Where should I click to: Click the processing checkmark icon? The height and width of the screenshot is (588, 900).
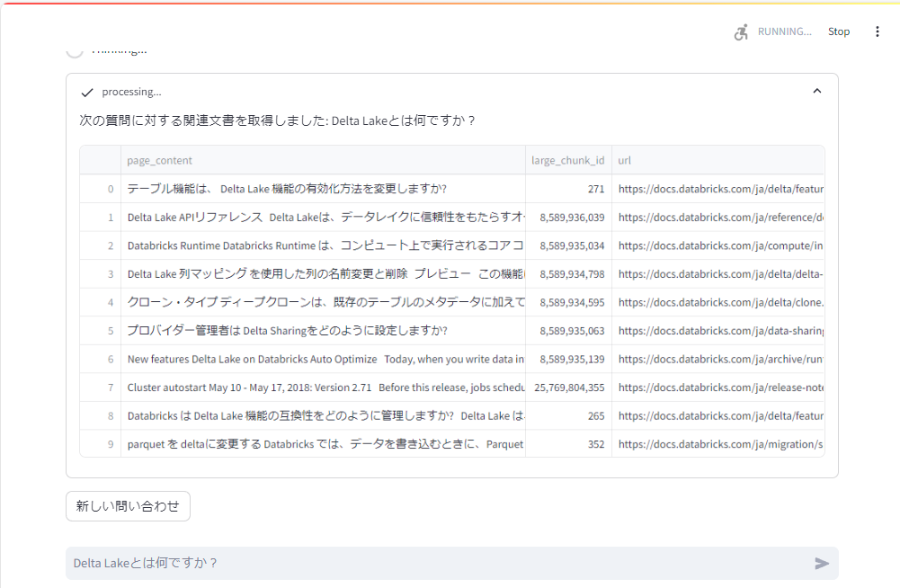click(x=87, y=93)
